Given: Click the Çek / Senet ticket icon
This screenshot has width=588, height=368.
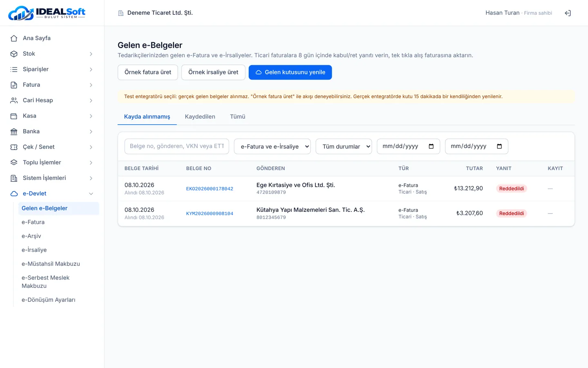Looking at the screenshot, I should [x=14, y=147].
